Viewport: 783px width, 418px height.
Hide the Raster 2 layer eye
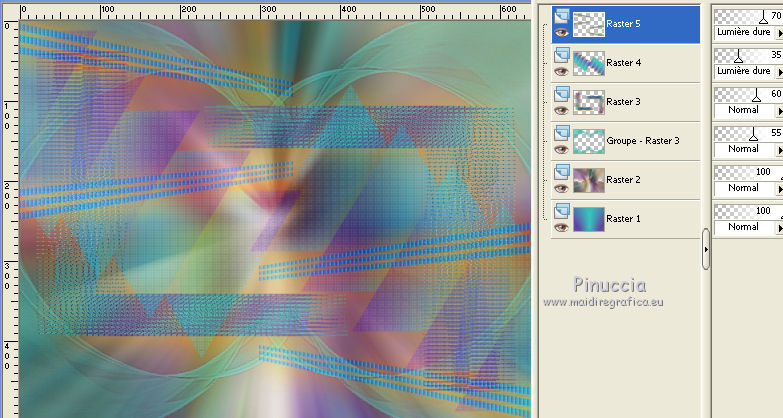click(561, 188)
